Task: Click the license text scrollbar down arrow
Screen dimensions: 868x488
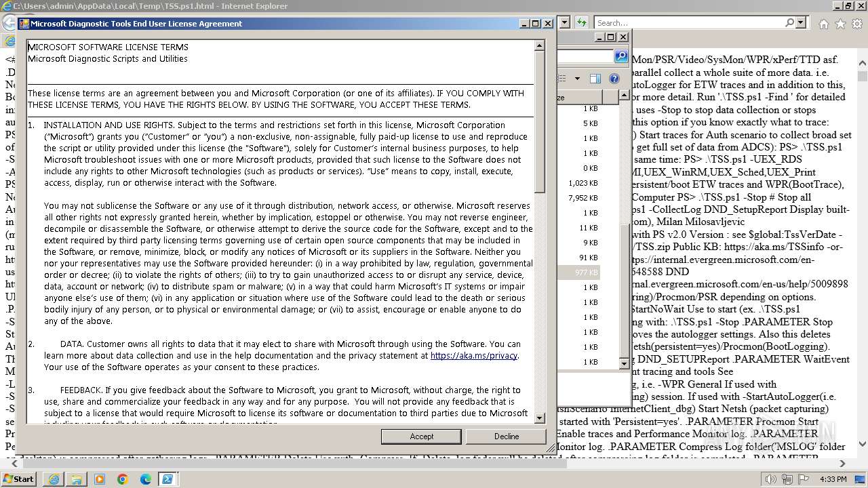Action: [540, 418]
